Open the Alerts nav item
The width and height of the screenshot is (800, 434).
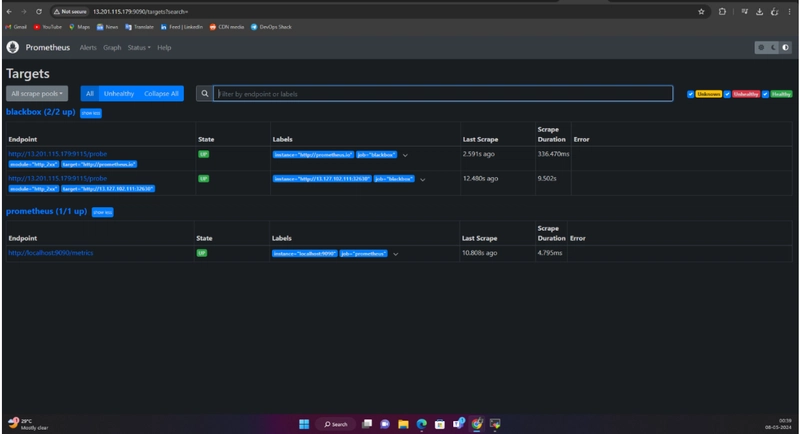point(88,47)
